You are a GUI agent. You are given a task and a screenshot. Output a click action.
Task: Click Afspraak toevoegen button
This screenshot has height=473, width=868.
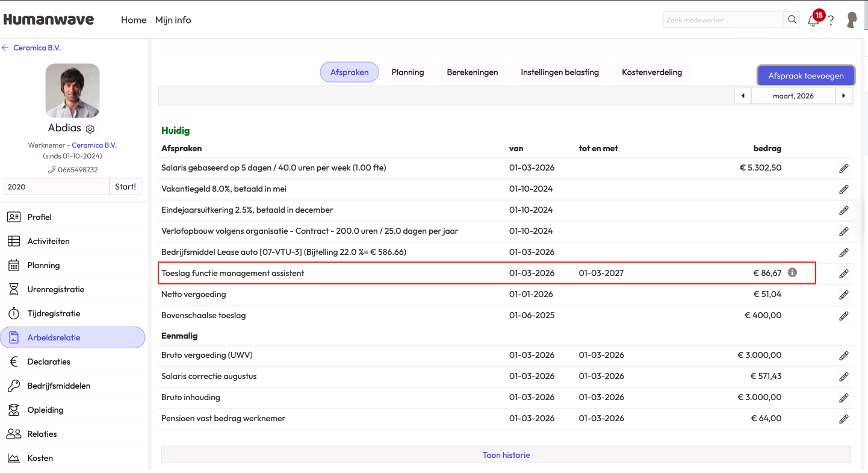click(806, 75)
